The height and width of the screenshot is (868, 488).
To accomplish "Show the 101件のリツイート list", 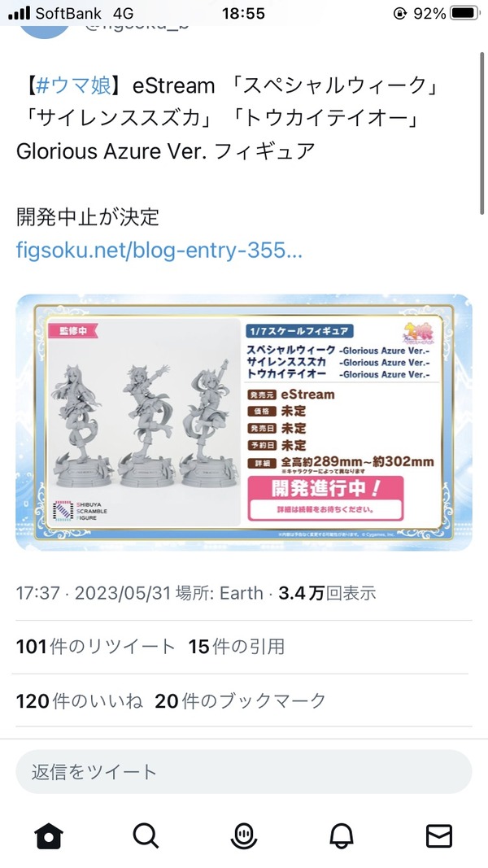I will tap(95, 647).
